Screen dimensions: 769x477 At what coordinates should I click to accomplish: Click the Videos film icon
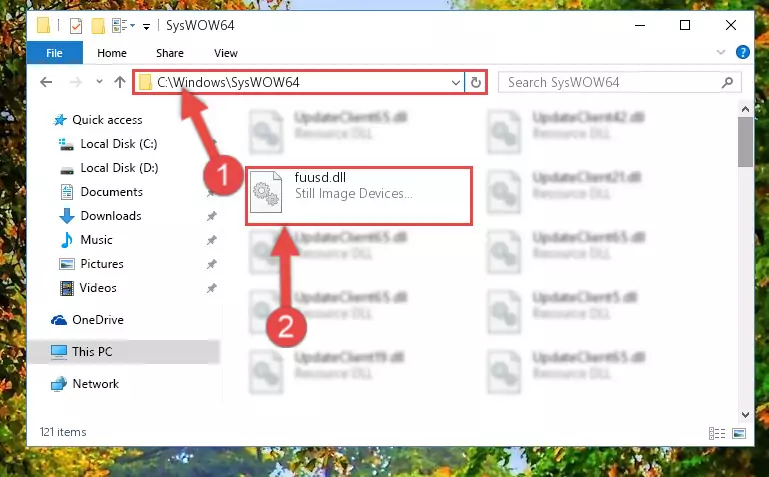(x=67, y=288)
